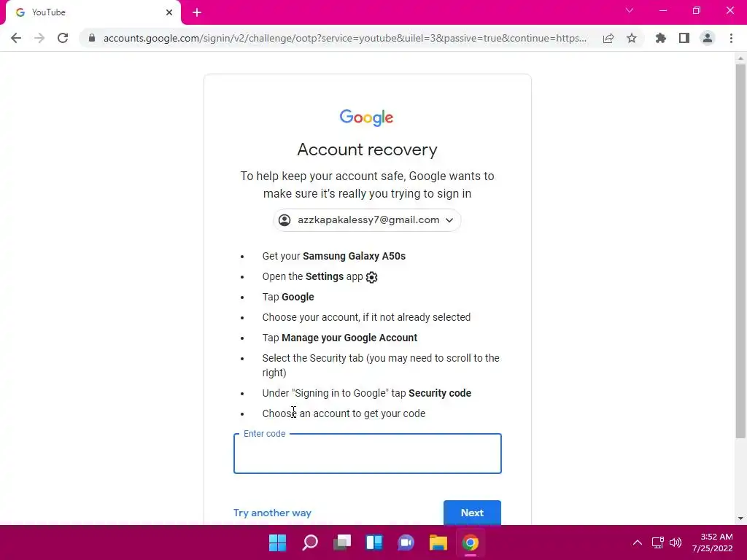Toggle the browser side panel icon
Image resolution: width=747 pixels, height=560 pixels.
[684, 38]
